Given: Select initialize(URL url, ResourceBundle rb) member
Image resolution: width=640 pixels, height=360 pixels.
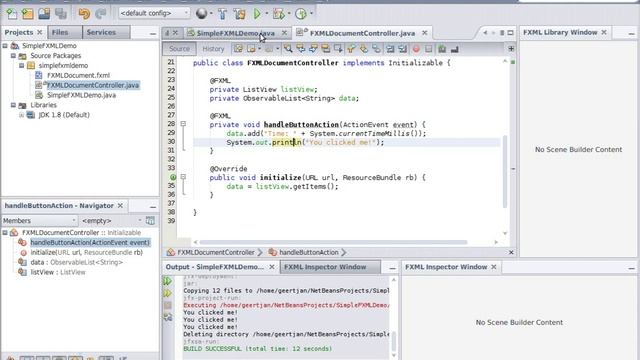Looking at the screenshot, I should coord(87,252).
